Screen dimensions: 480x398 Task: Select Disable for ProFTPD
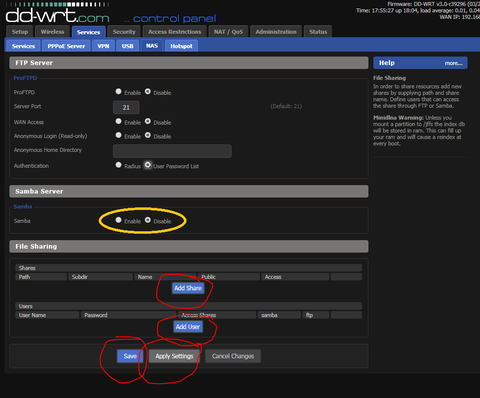tap(148, 91)
